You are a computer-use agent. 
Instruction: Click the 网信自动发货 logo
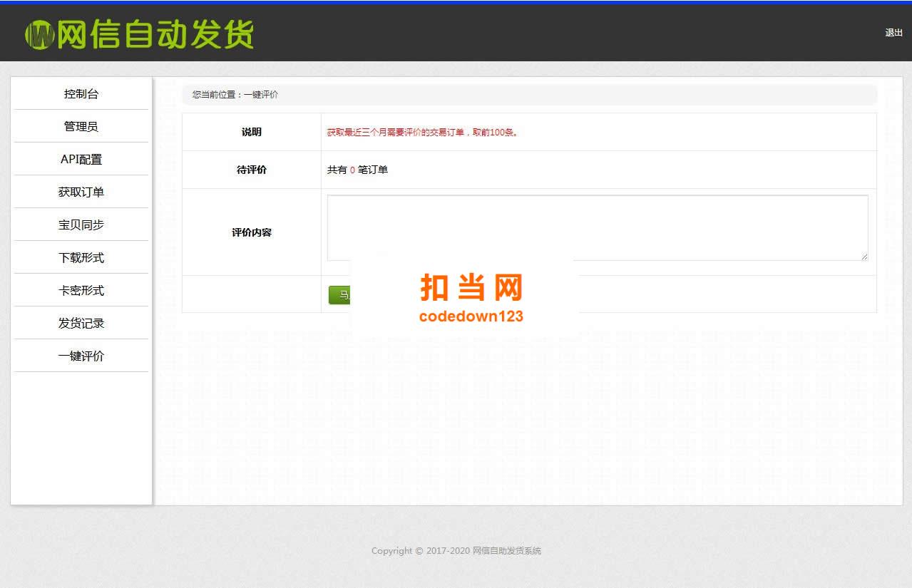pos(139,34)
